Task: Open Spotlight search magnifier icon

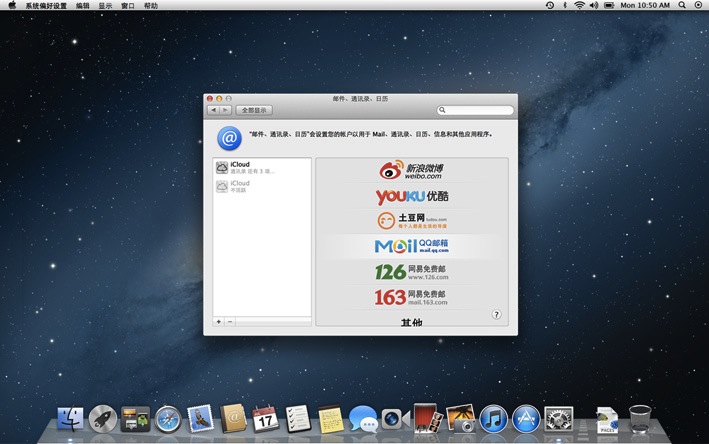Action: (682, 5)
